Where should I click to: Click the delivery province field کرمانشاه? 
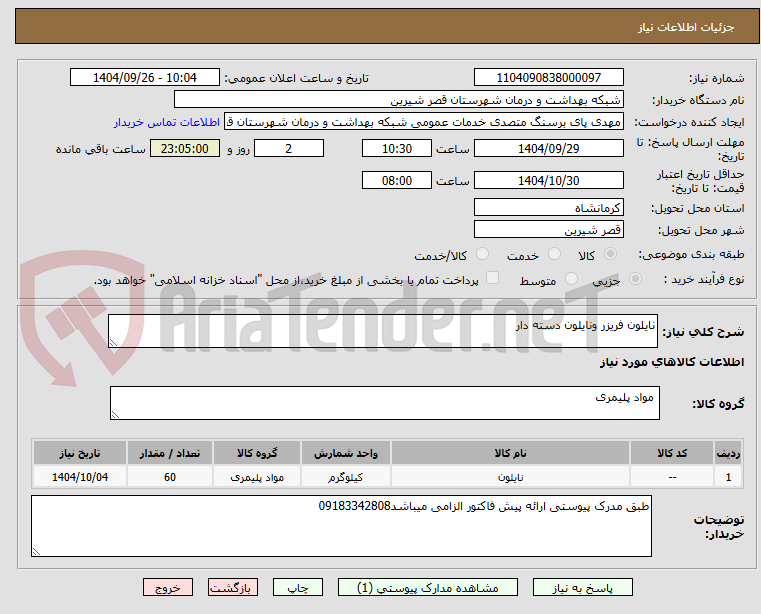point(548,207)
